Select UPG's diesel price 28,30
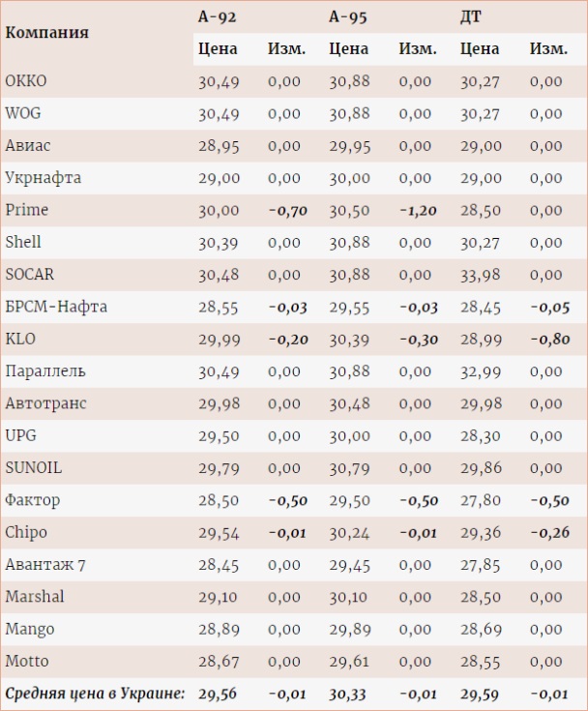Viewport: 588px width, 711px height. pos(481,435)
